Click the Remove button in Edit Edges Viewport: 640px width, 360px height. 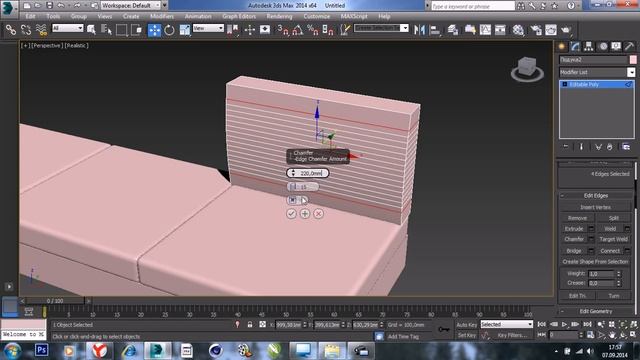[x=577, y=218]
